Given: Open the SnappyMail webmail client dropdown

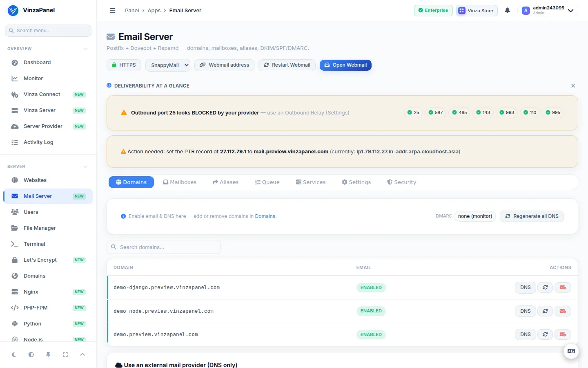Looking at the screenshot, I should tap(168, 65).
